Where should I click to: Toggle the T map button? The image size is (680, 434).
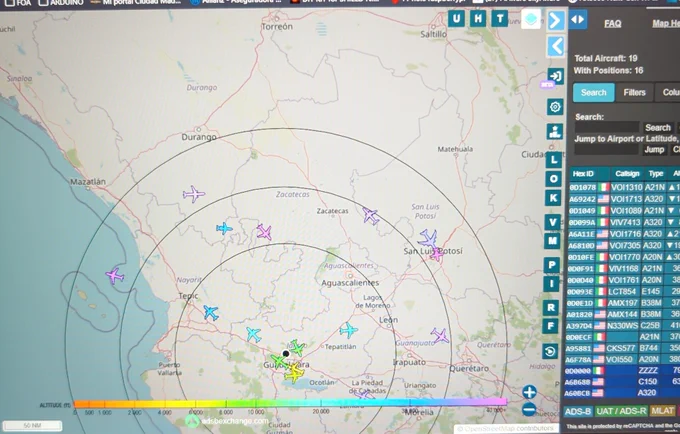click(500, 19)
